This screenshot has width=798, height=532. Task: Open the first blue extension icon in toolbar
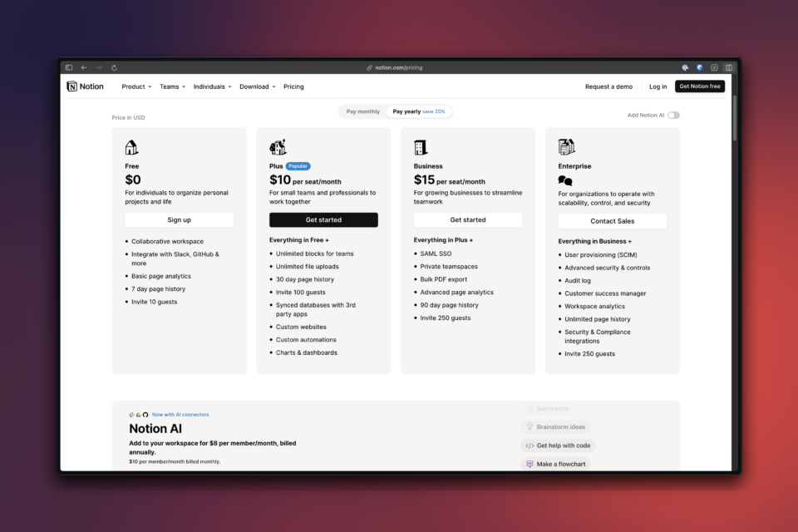point(685,67)
